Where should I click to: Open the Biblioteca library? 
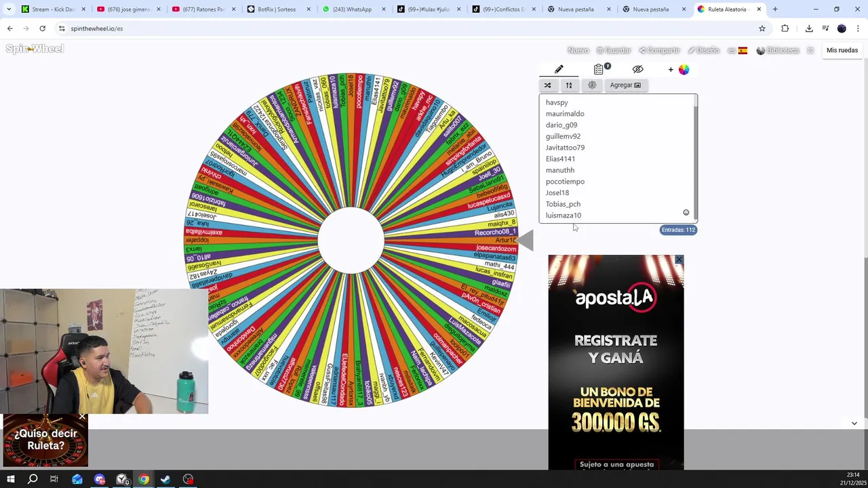[778, 50]
